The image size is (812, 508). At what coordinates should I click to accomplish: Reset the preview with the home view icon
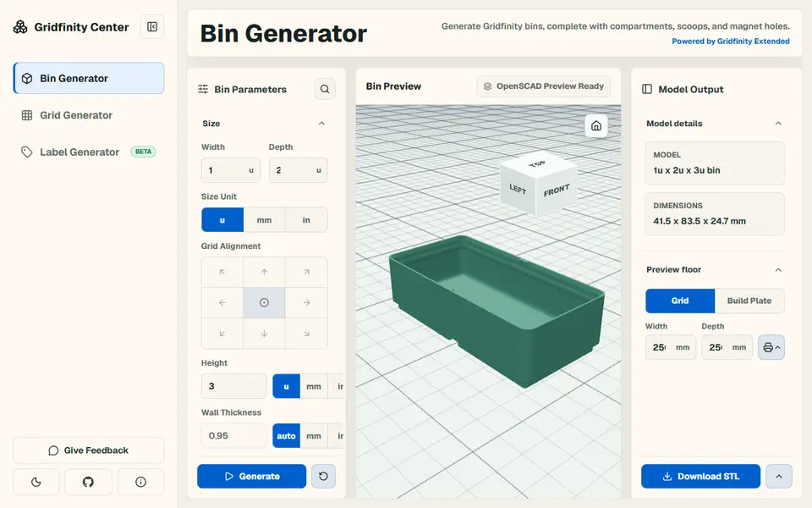point(596,126)
